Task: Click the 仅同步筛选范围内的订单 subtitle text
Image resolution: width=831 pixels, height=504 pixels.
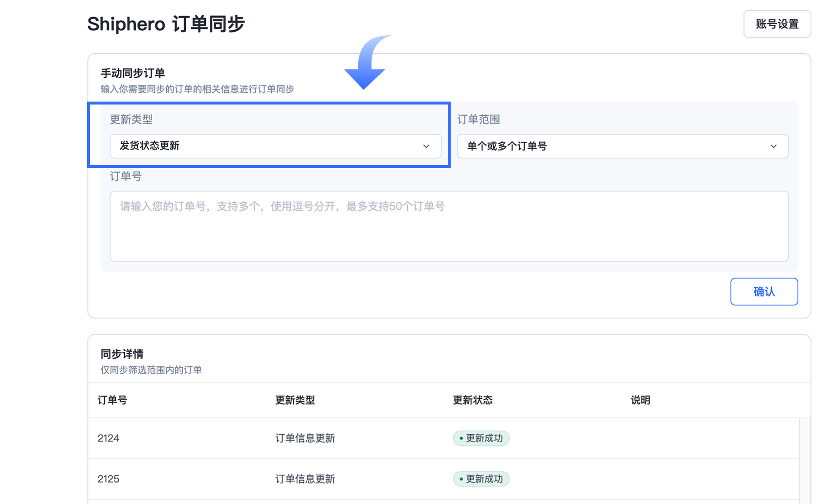Action: [x=151, y=370]
